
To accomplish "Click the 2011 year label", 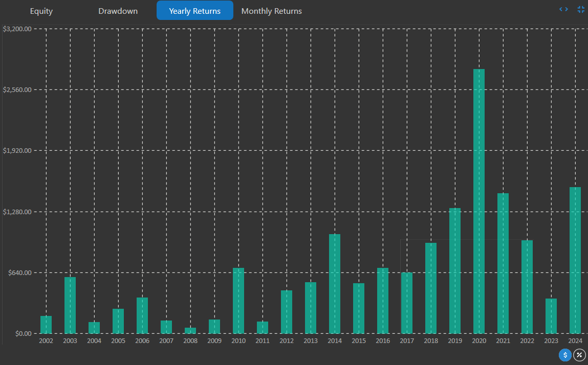I will [x=263, y=340].
